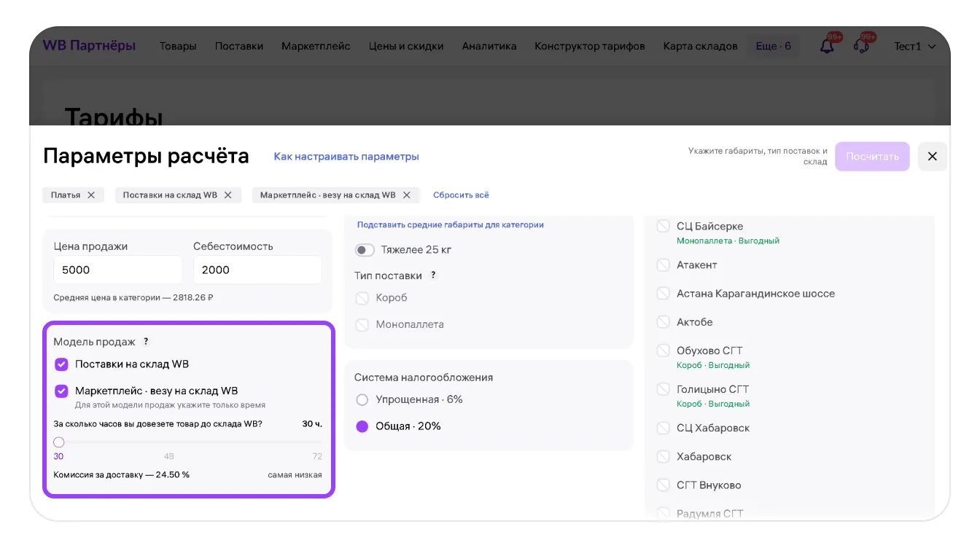Screen dimensions: 980x548
Task: Open the Тест1 account dropdown
Action: pyautogui.click(x=915, y=46)
